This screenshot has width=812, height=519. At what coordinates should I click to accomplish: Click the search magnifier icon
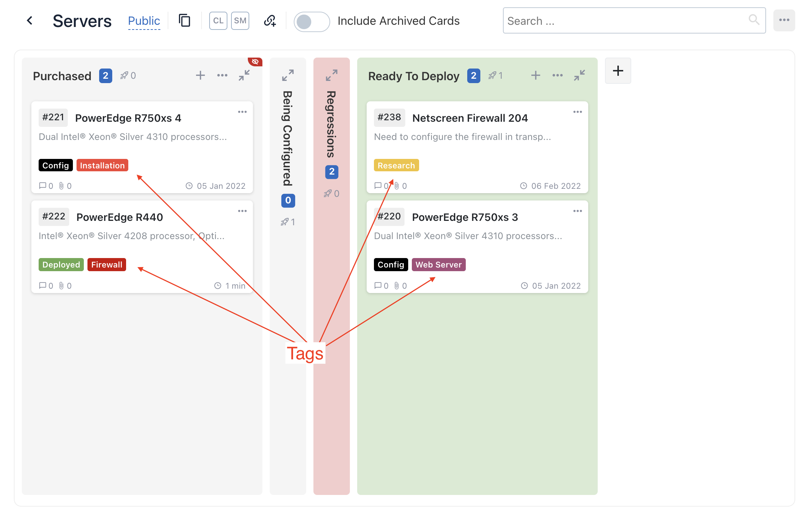pos(754,20)
